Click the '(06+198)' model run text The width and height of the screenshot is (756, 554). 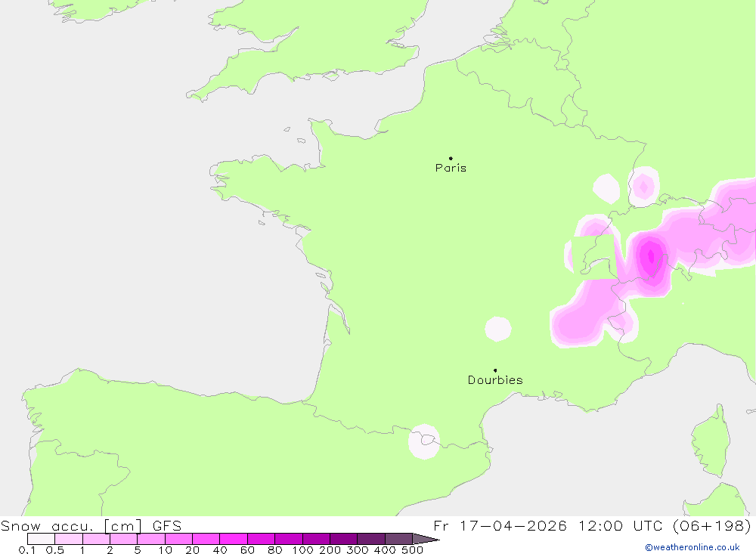711,525
